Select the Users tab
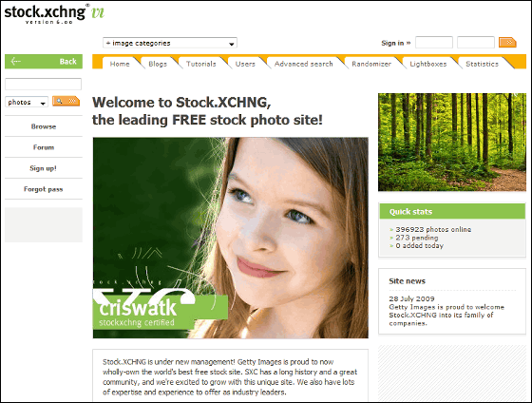Viewport: 532px width, 403px height. (x=245, y=64)
